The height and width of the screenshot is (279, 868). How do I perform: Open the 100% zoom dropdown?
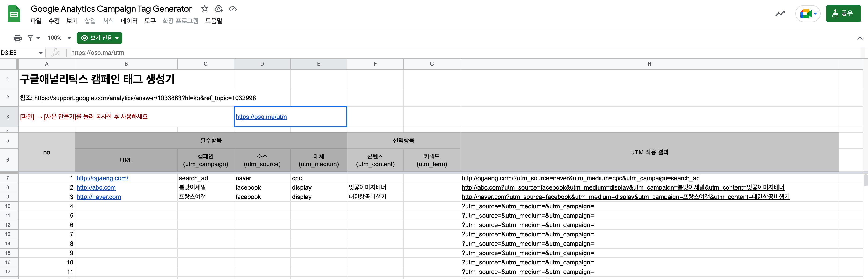tap(59, 38)
